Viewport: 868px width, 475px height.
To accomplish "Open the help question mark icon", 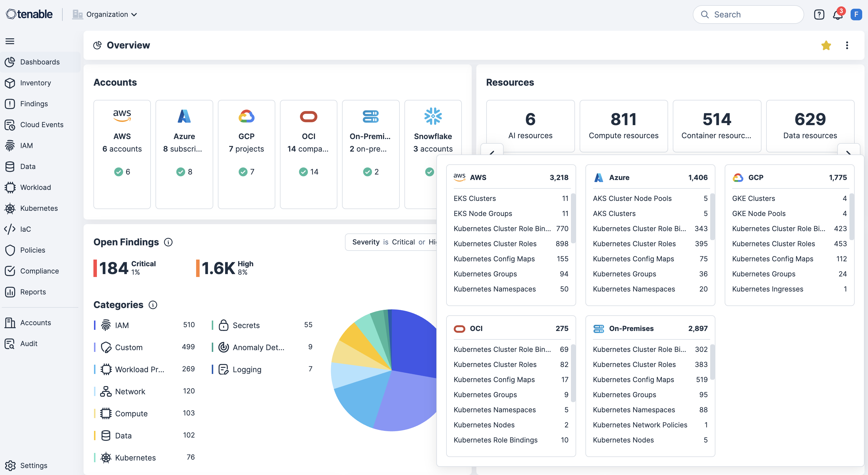I will [x=819, y=15].
